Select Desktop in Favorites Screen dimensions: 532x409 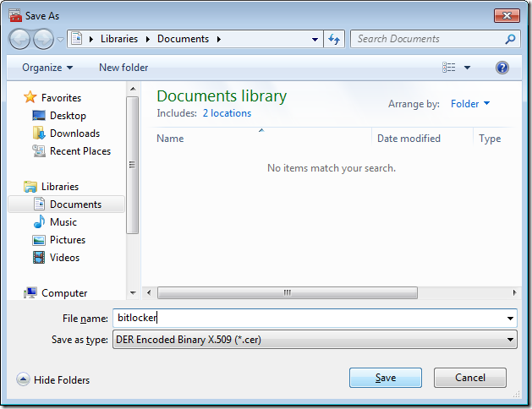[68, 116]
